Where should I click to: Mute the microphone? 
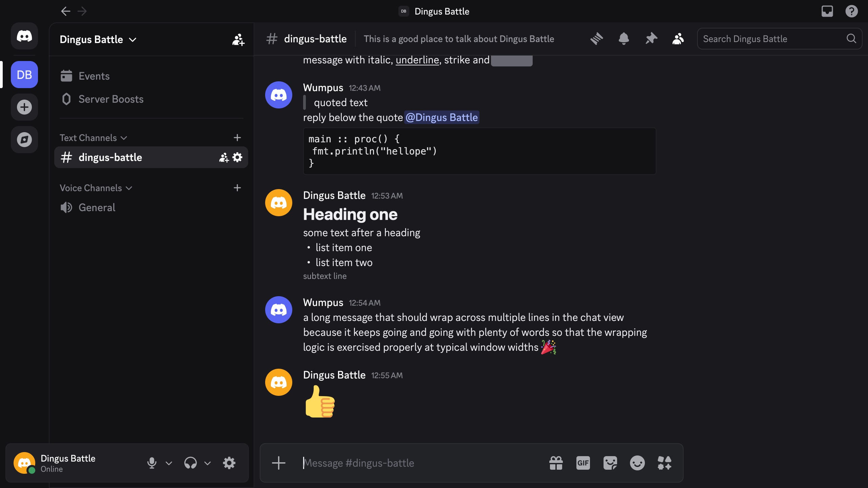click(152, 463)
